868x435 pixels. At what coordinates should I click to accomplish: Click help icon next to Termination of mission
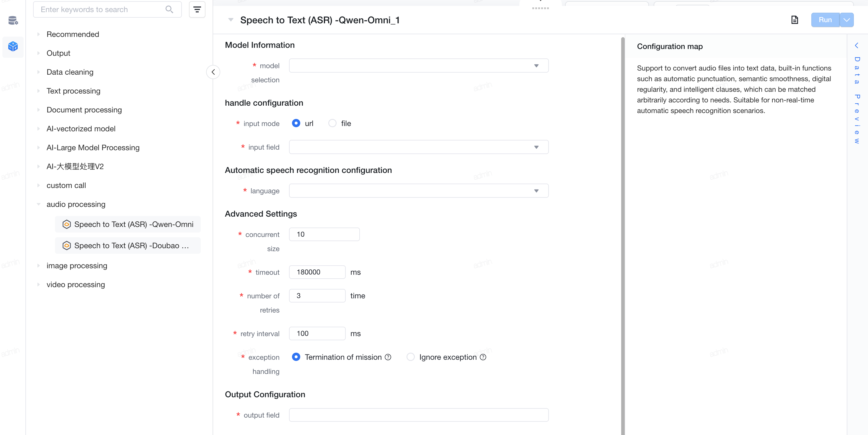388,357
